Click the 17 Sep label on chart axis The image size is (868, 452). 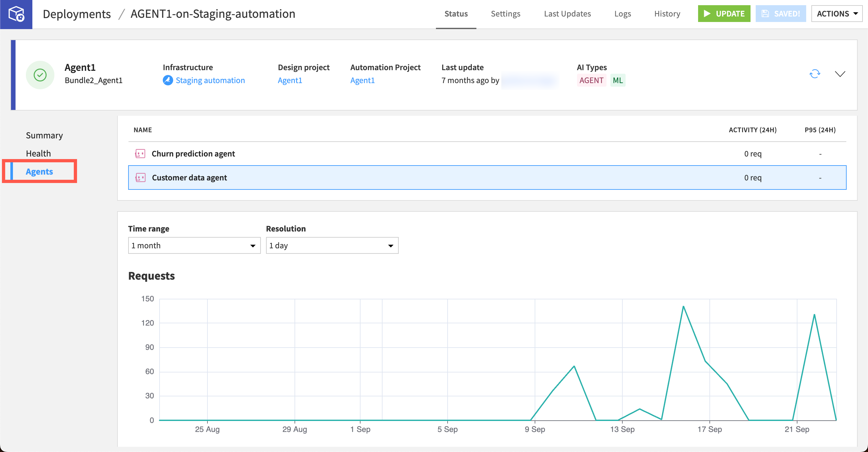coord(709,429)
